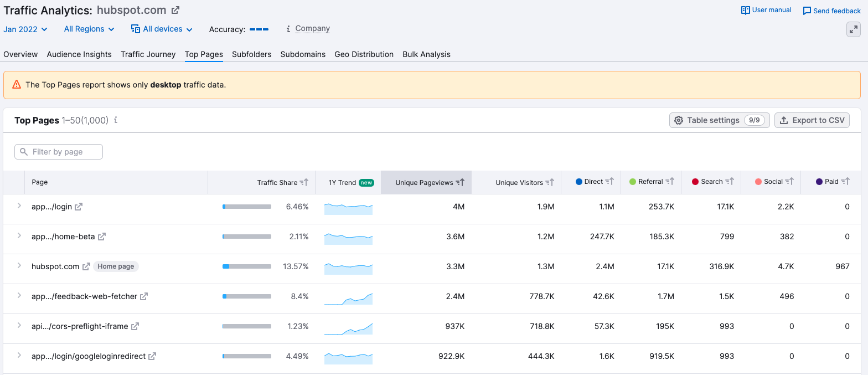Click the 1Y Trend chart for cors-preflight-iframe

pos(348,328)
